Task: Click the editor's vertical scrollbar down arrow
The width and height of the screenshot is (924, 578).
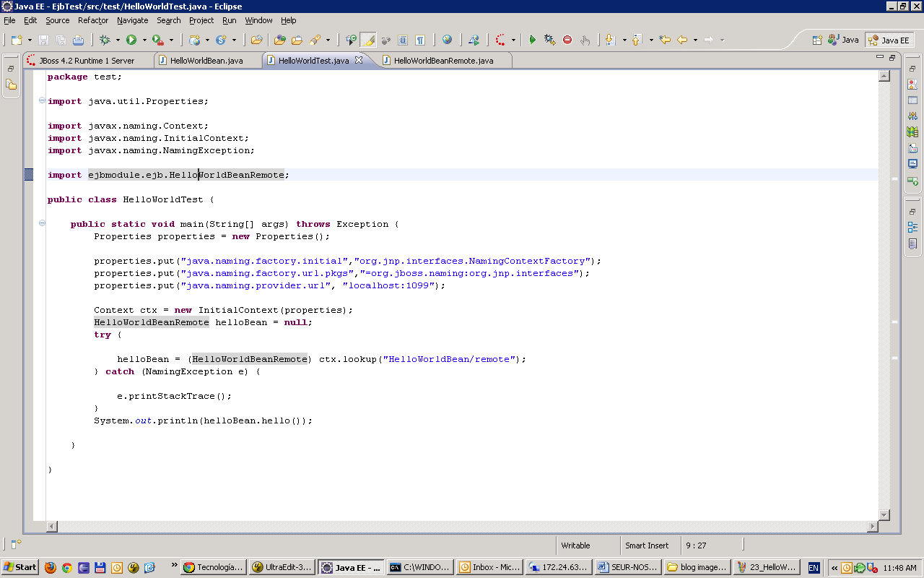Action: (x=884, y=515)
